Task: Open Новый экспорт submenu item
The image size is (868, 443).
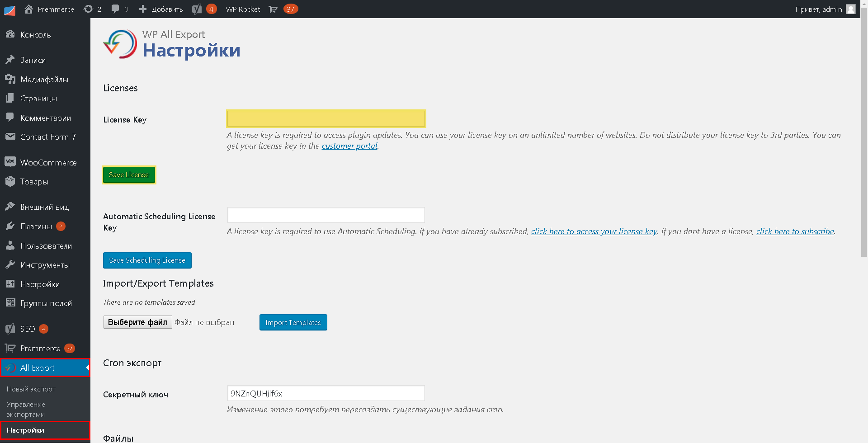Action: click(x=31, y=389)
